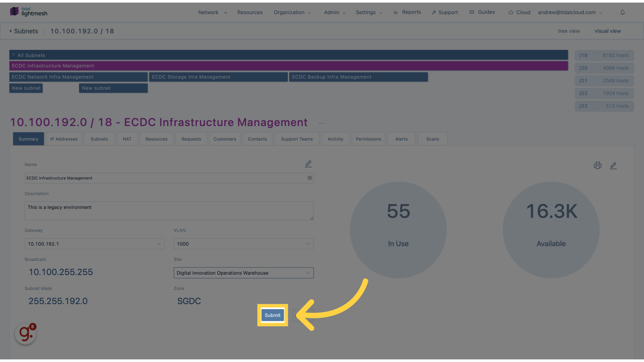This screenshot has width=644, height=362.
Task: Switch to the Customers tab
Action: tap(225, 139)
